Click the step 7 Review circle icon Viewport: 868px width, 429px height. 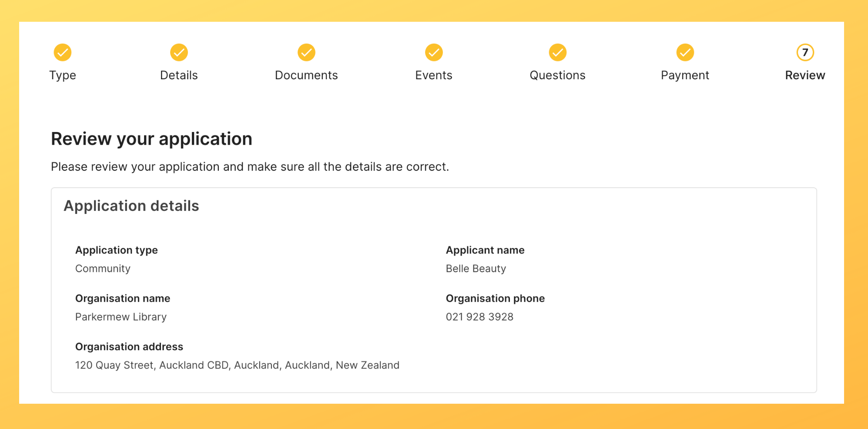click(x=805, y=52)
